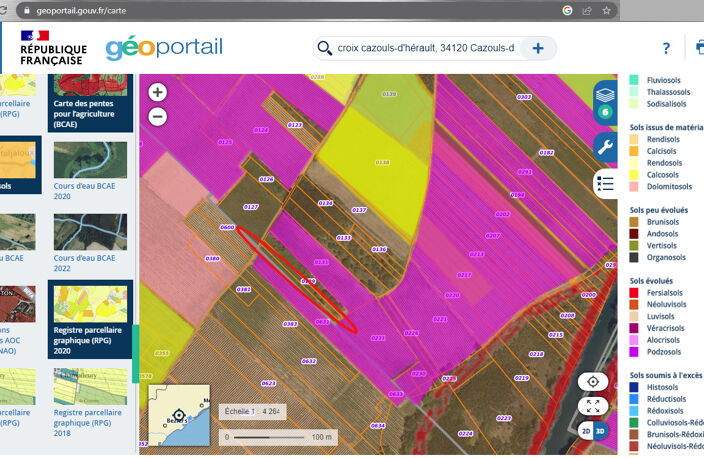This screenshot has height=458, width=704.
Task: Click the layer catalog scrollbar
Action: click(x=134, y=354)
